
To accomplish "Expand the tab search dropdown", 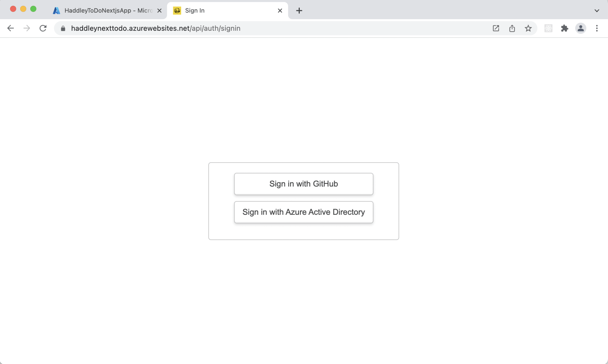I will click(x=597, y=11).
